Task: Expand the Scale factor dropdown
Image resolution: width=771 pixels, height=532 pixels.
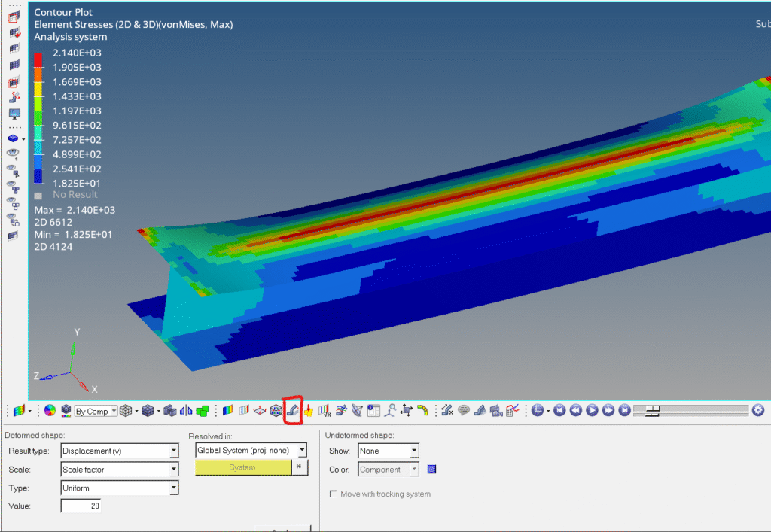Action: 174,470
